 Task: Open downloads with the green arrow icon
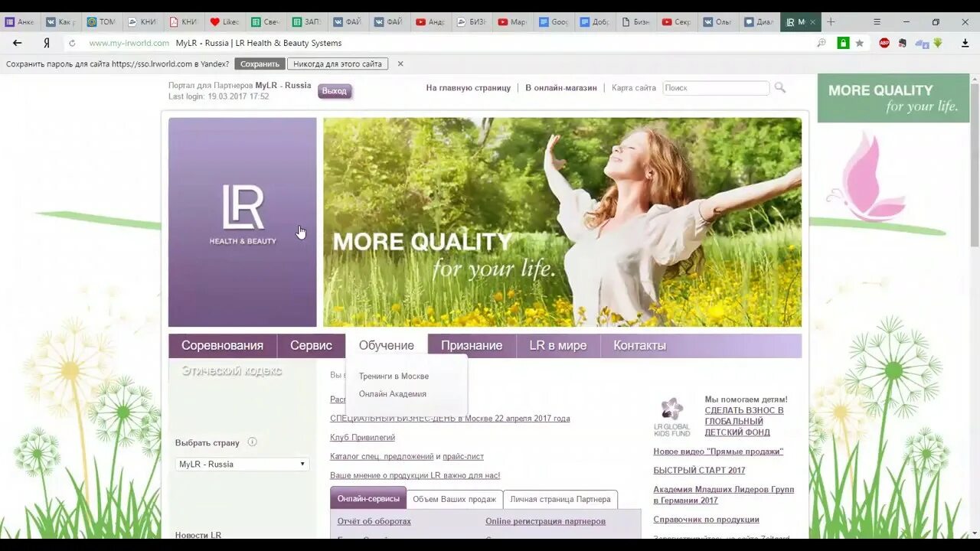[937, 43]
